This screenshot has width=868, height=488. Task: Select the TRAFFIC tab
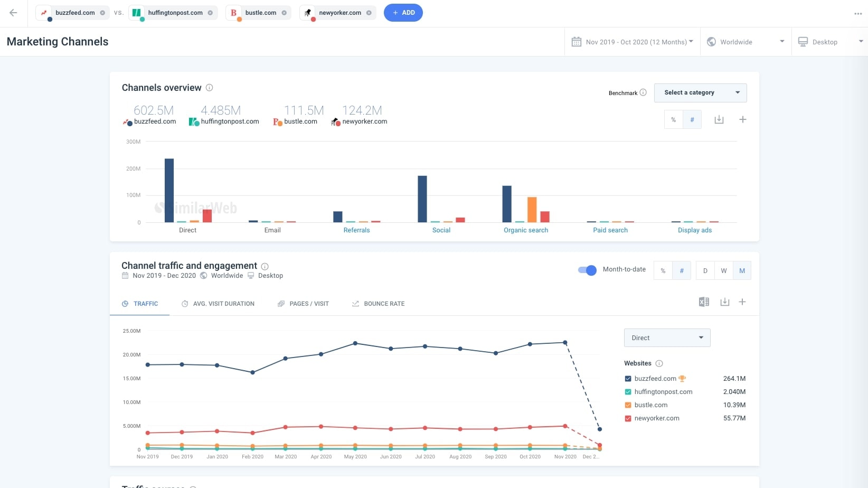(140, 304)
